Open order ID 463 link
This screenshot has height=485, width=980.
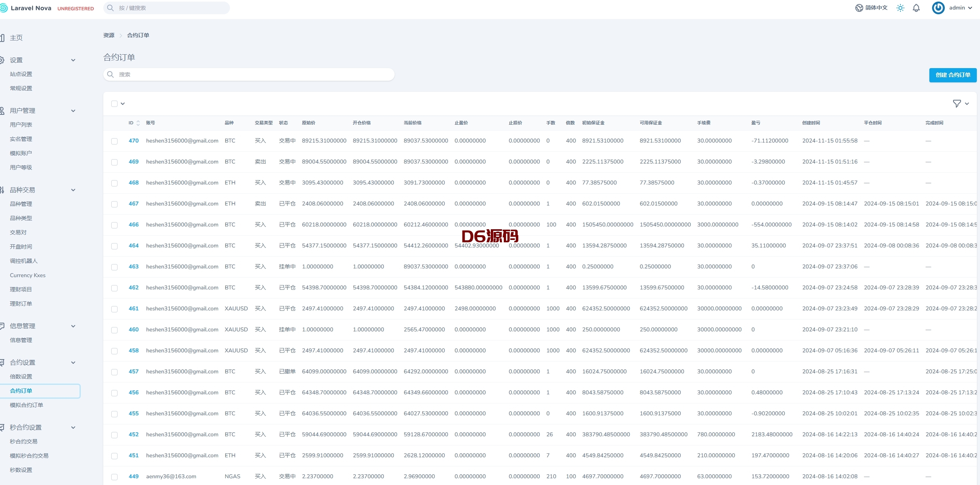[x=134, y=267]
